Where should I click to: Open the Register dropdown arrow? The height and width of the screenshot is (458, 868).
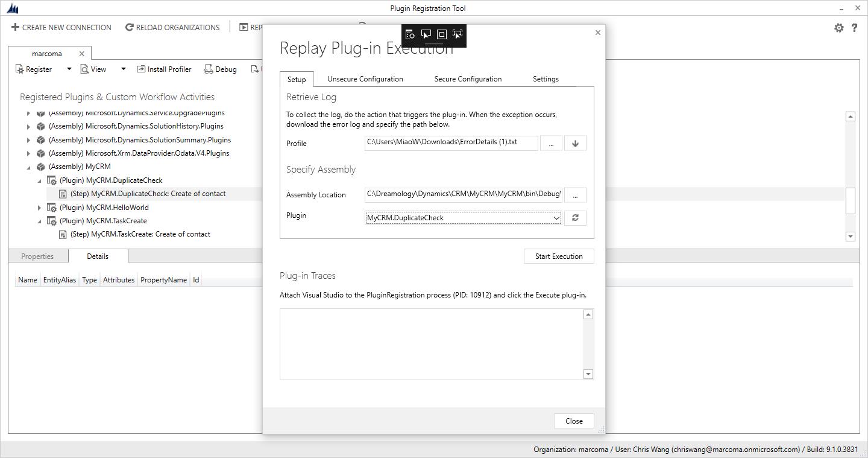pyautogui.click(x=69, y=69)
